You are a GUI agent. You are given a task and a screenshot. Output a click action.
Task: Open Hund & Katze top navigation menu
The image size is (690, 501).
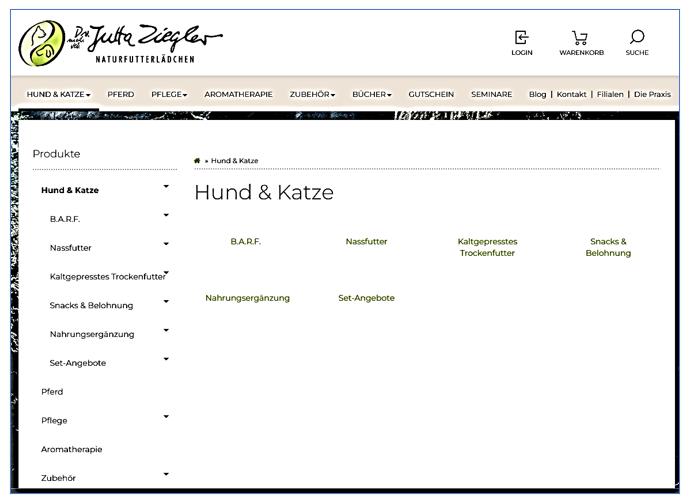point(58,94)
